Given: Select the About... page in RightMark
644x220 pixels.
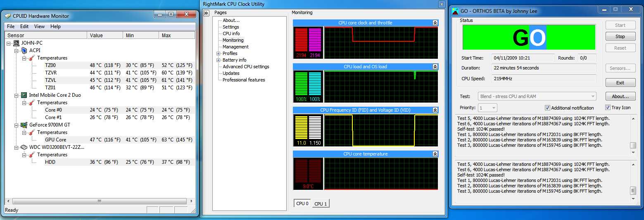Looking at the screenshot, I should [231, 20].
